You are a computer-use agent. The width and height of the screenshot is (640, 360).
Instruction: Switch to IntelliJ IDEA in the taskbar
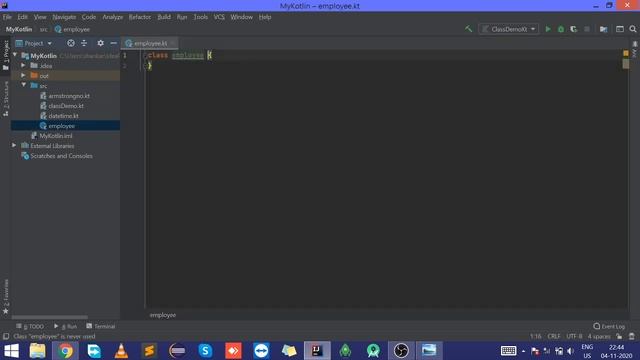coord(317,351)
